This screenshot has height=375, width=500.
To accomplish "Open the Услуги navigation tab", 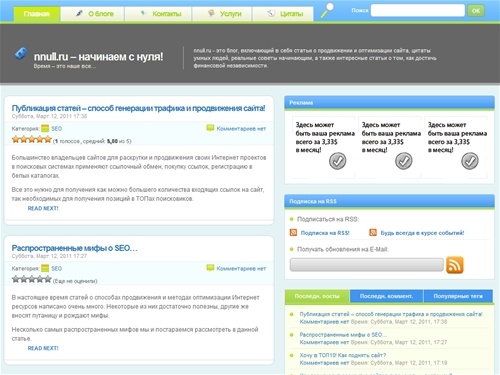I will 222,14.
